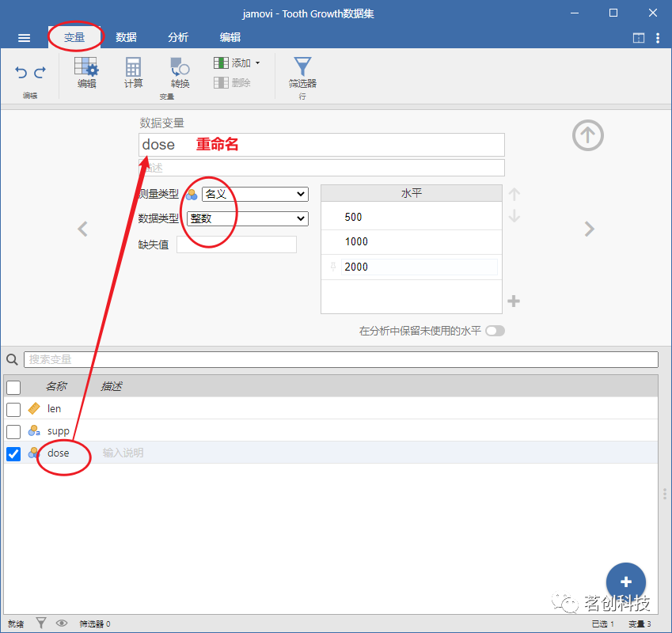Viewport: 672px width, 633px height.
Task: Click the 变量 3 status entry
Action: coord(640,624)
